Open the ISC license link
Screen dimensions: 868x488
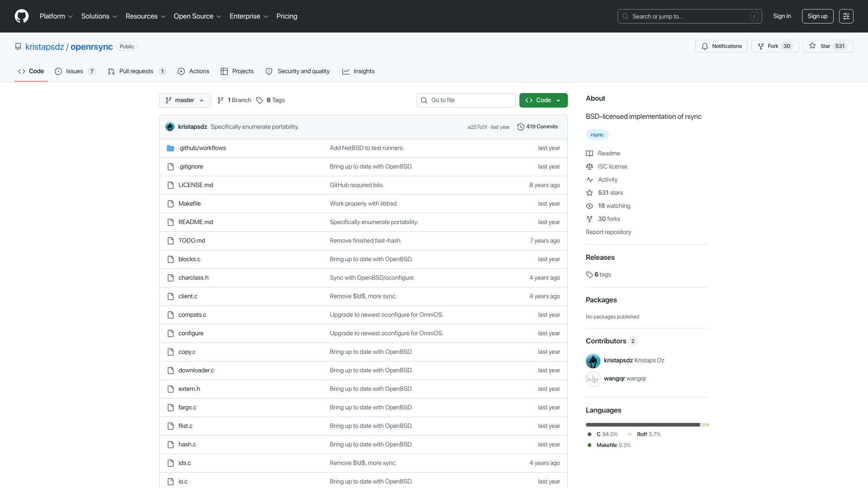607,167
